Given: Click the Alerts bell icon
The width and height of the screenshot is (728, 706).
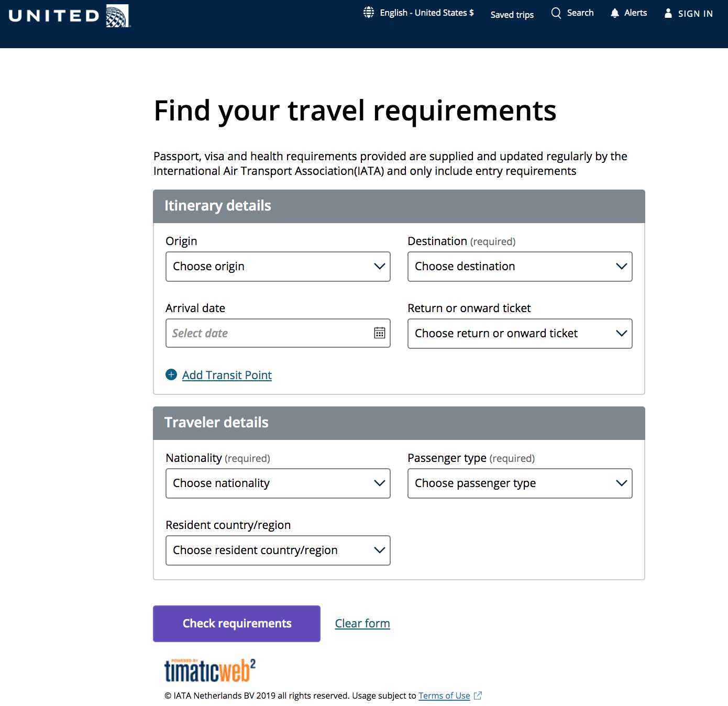Looking at the screenshot, I should tap(614, 13).
